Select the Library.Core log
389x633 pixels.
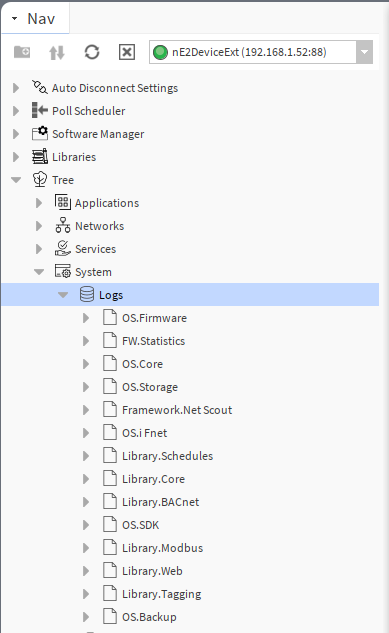153,479
